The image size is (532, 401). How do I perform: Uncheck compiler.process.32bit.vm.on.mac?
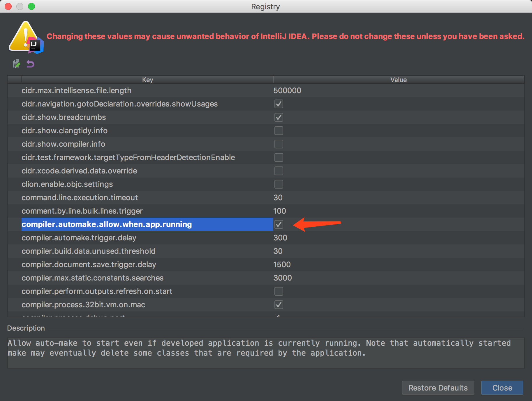tap(279, 305)
